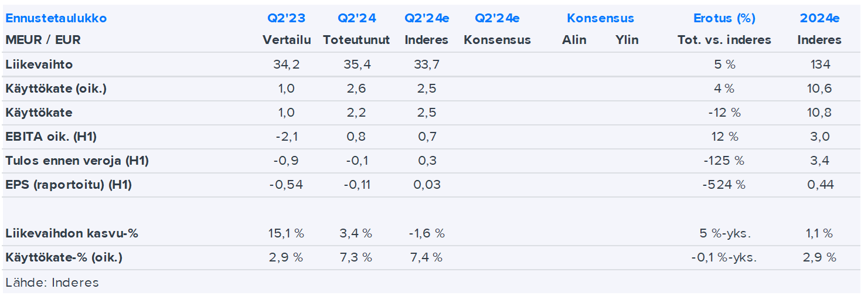Select the Käyttökate (oik.) row label
Image resolution: width=868 pixels, height=299 pixels.
[x=56, y=89]
